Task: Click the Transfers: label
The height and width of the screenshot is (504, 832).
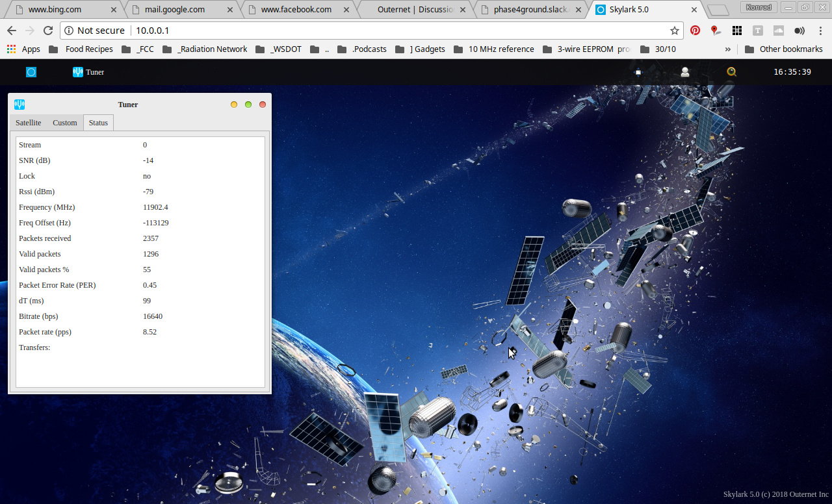Action: click(34, 347)
